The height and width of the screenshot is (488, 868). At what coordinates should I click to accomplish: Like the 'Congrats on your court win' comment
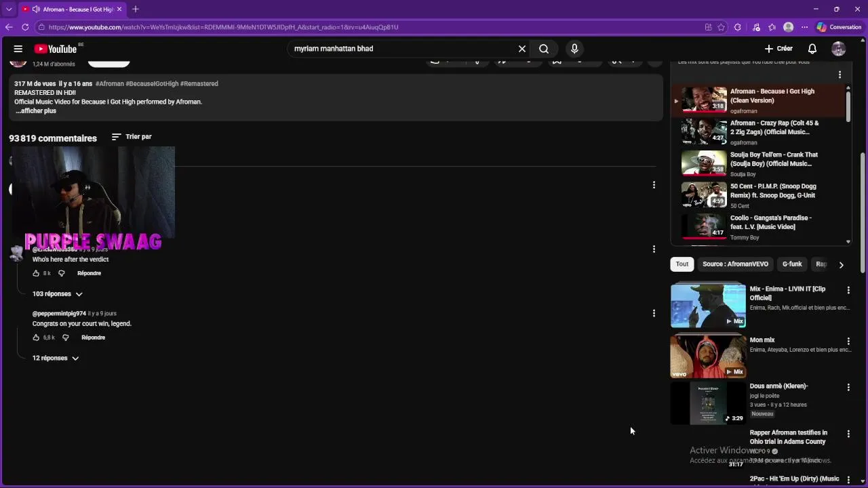click(36, 338)
